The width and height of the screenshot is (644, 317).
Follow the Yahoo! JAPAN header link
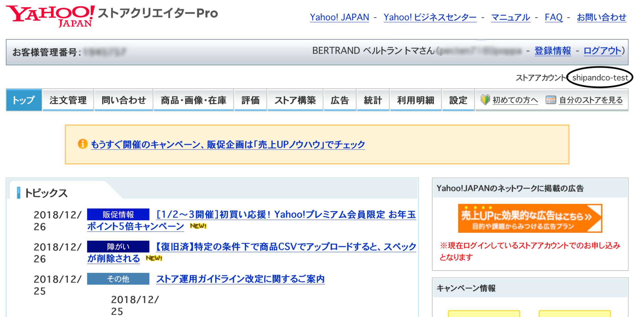pyautogui.click(x=339, y=17)
